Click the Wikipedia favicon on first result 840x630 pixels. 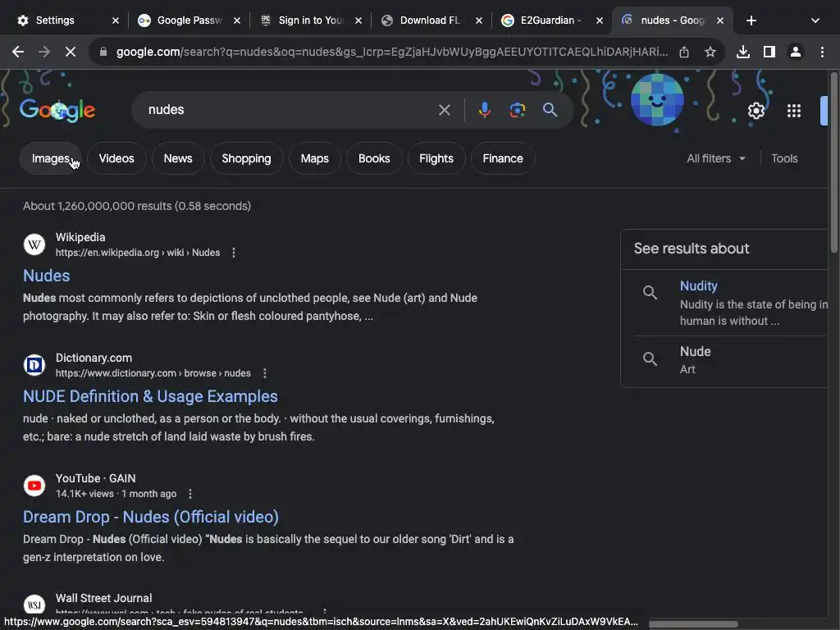click(34, 244)
